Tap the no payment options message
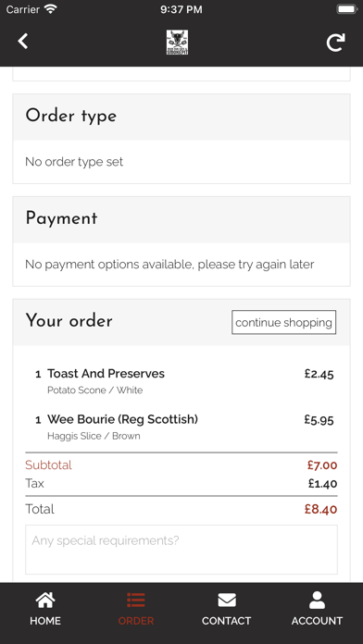 169,265
